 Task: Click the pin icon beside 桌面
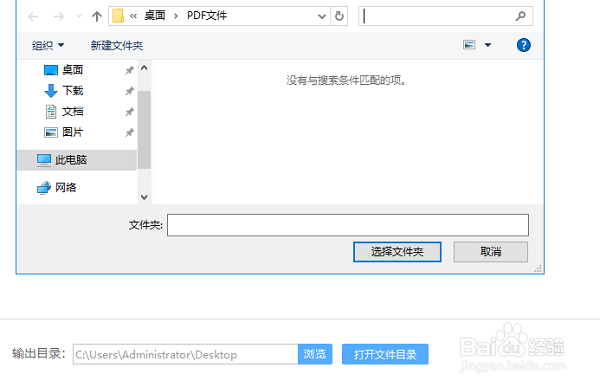(129, 70)
